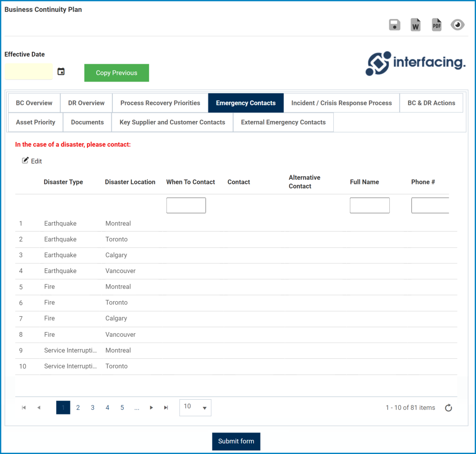The image size is (476, 454).
Task: Go to page 2
Action: (78, 407)
